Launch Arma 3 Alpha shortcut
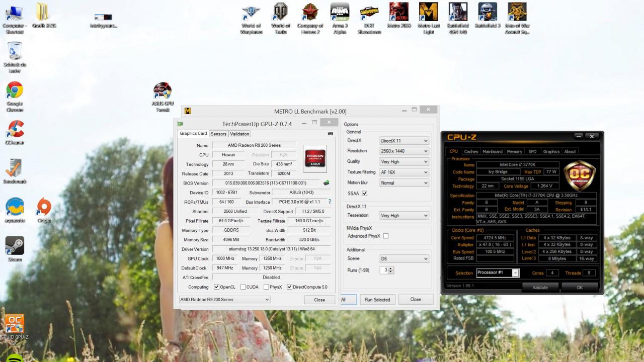 pos(340,19)
